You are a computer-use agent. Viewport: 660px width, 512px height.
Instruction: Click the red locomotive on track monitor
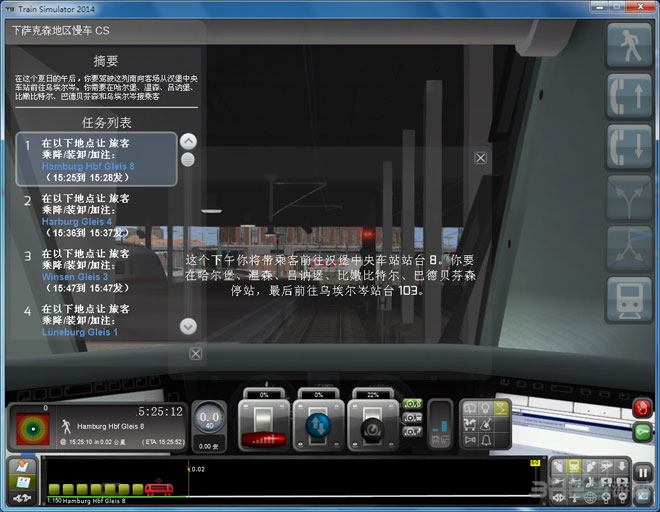[x=159, y=488]
